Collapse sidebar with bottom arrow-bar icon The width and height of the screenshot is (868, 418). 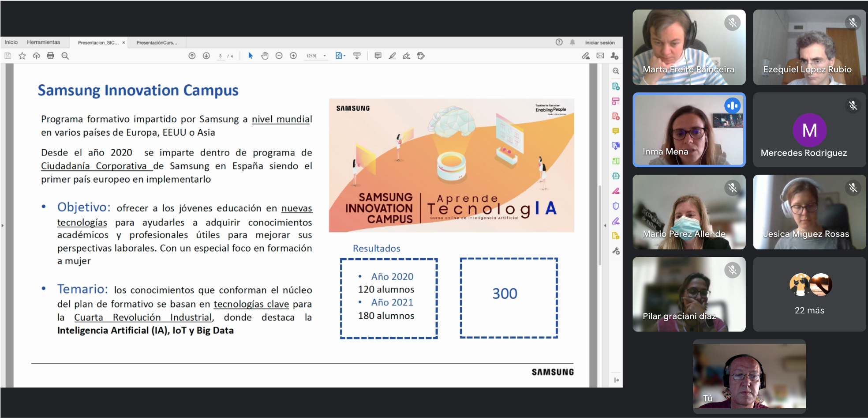tap(616, 380)
